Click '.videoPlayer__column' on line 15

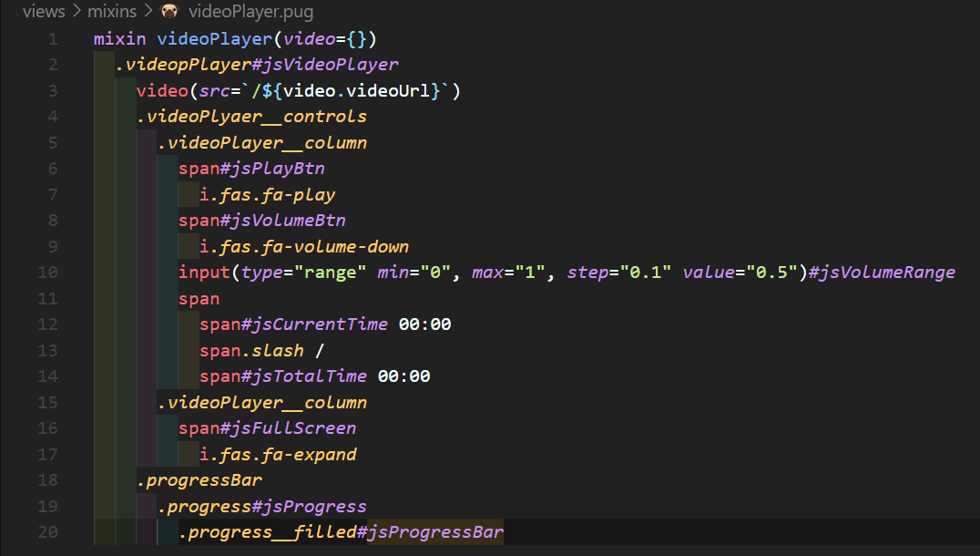[x=262, y=403]
